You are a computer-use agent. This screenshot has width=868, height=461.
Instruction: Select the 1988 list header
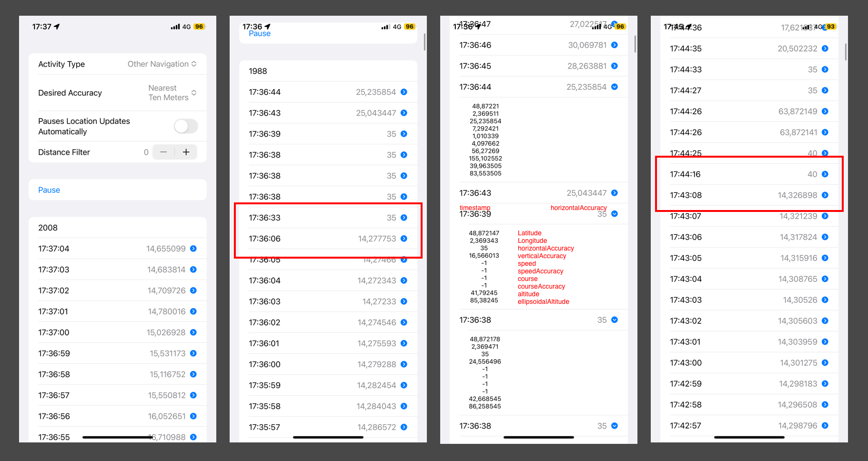click(x=258, y=71)
